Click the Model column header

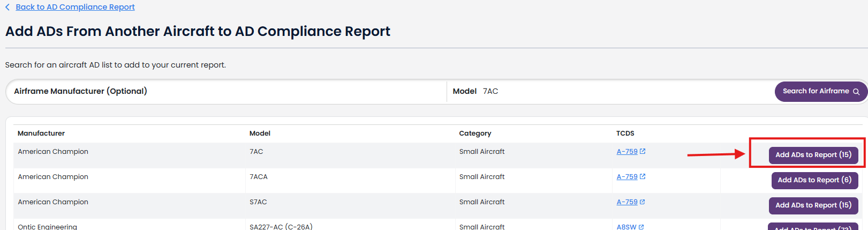pyautogui.click(x=260, y=133)
